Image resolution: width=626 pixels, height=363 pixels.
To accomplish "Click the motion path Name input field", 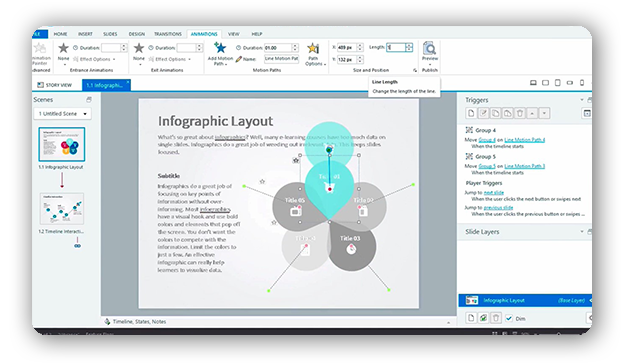I will click(x=281, y=59).
